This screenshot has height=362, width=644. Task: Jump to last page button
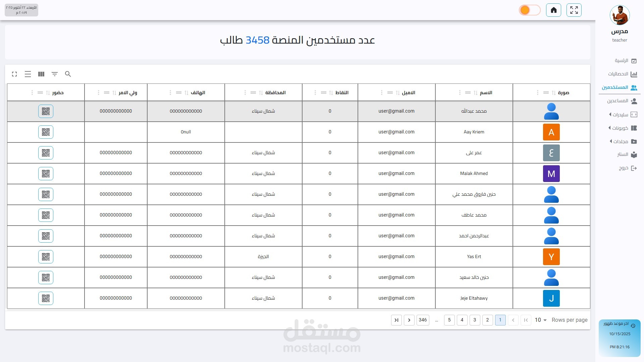pos(396,320)
